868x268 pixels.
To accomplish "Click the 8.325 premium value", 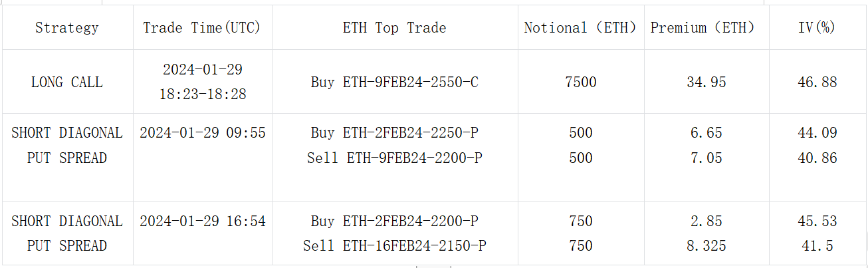I will click(706, 246).
